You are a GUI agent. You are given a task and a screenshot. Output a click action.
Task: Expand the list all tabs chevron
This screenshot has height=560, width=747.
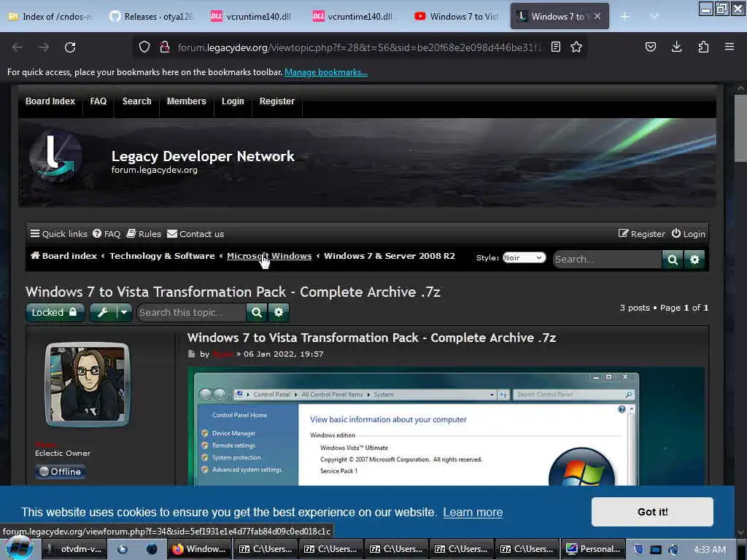click(x=654, y=16)
